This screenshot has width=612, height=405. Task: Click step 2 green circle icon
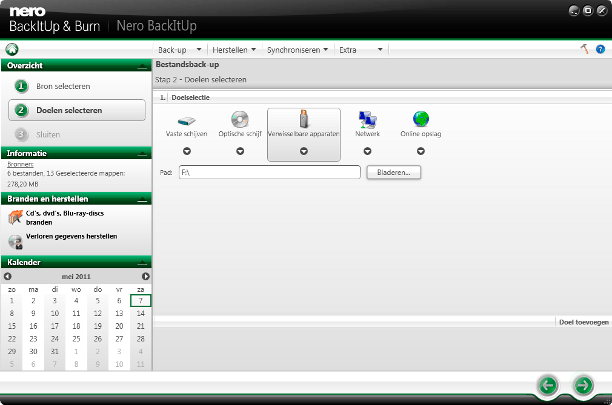point(21,110)
